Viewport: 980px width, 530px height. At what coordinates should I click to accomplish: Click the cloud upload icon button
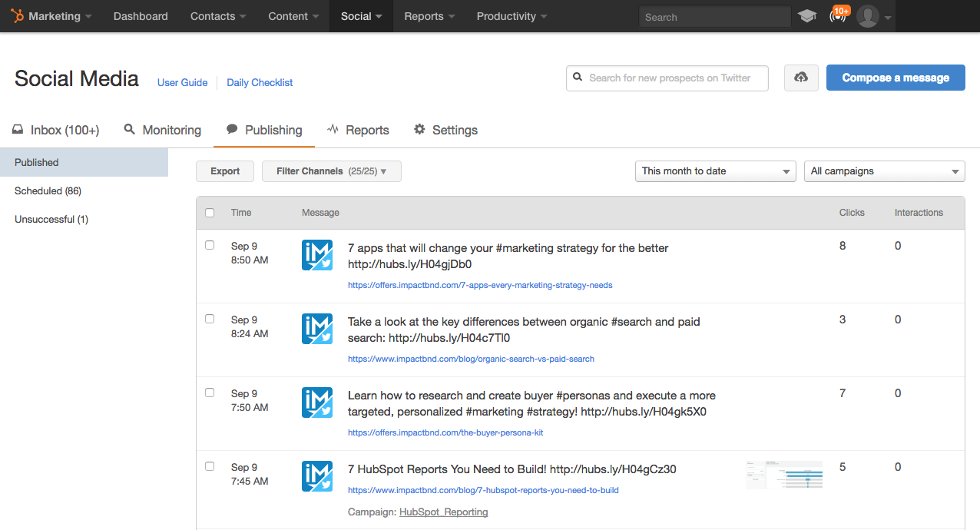801,78
